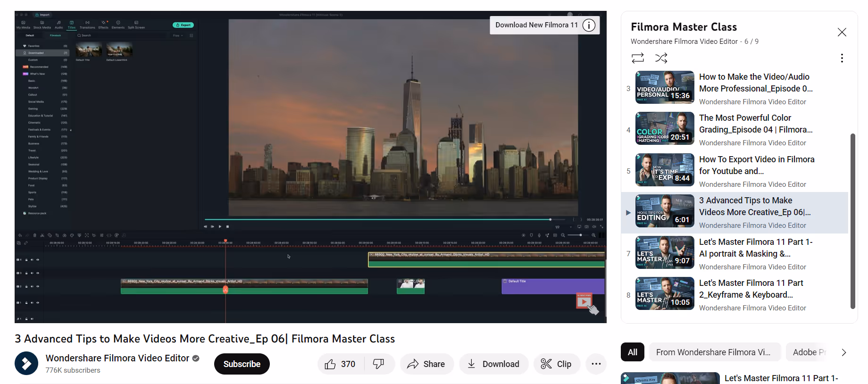The height and width of the screenshot is (384, 868).
Task: Switch to Filmstock sub-tab in the video
Action: click(x=56, y=35)
